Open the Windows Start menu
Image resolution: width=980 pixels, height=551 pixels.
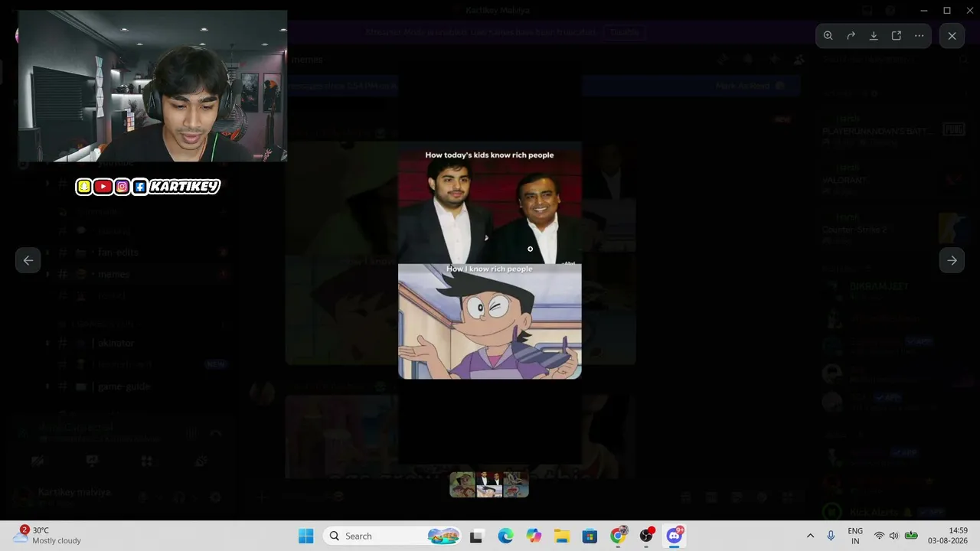(x=305, y=536)
